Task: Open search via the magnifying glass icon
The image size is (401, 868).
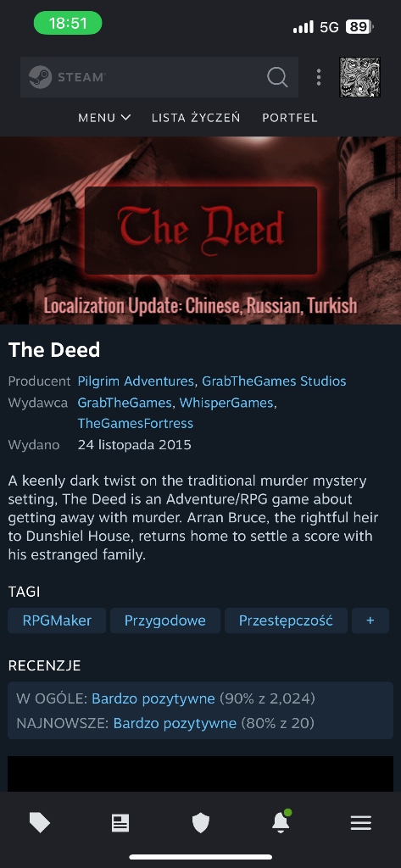Action: click(x=277, y=77)
